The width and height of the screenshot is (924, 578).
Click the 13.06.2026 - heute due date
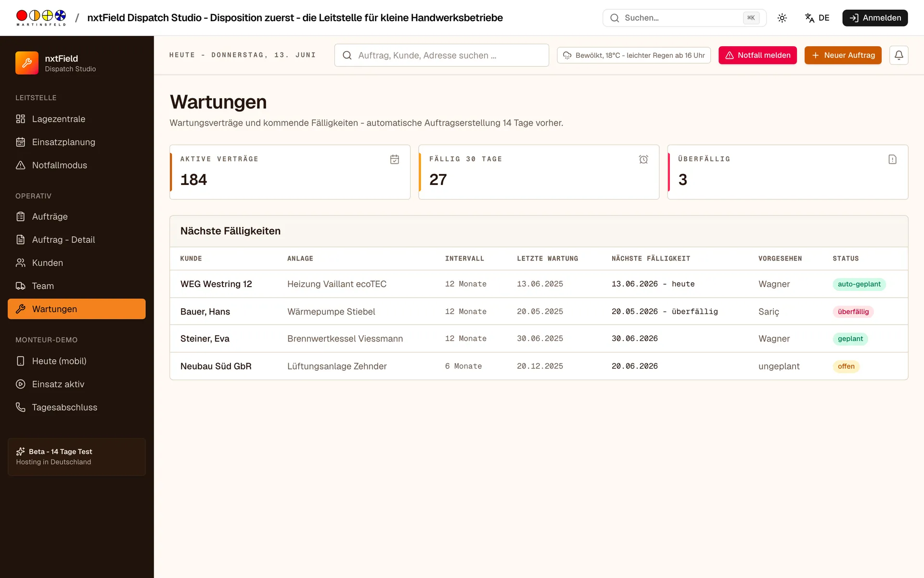point(653,284)
